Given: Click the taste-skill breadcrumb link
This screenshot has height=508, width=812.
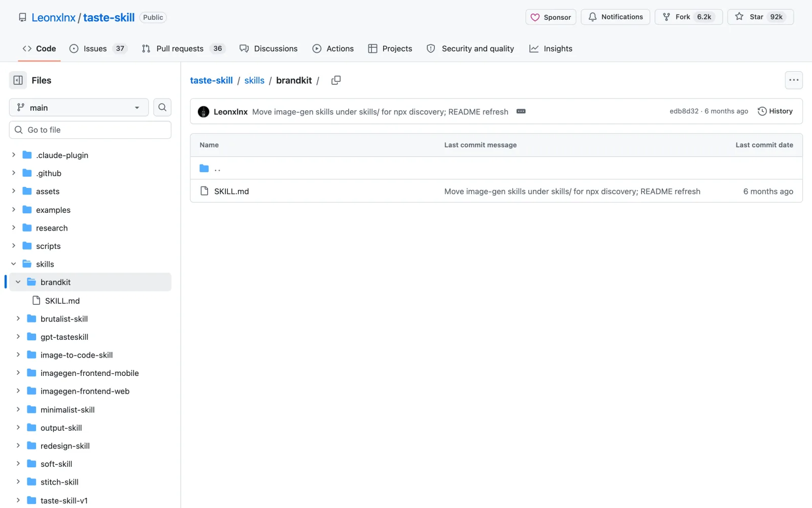Looking at the screenshot, I should coord(211,80).
